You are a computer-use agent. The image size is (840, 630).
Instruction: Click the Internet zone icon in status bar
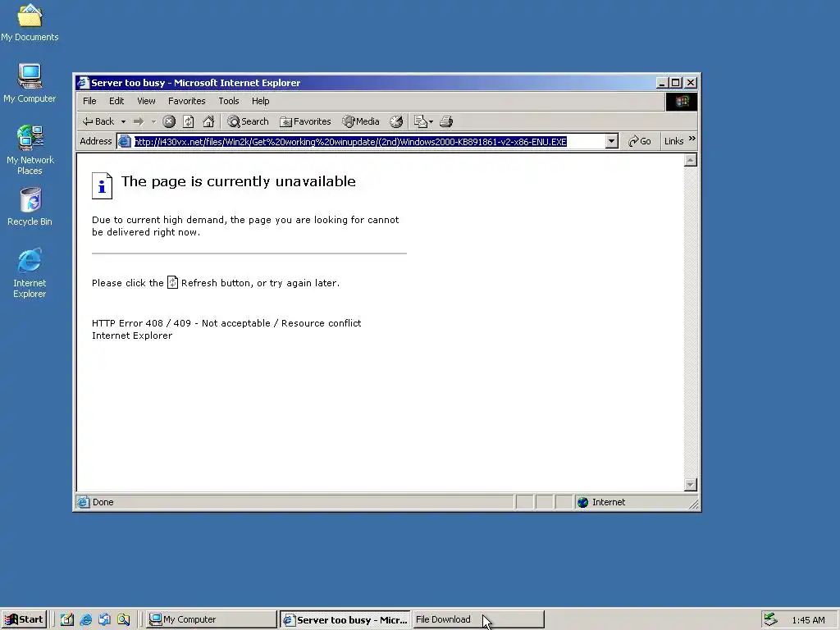[583, 502]
